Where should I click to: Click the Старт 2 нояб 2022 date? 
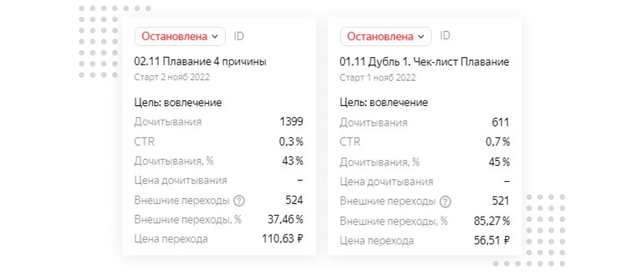pyautogui.click(x=172, y=77)
